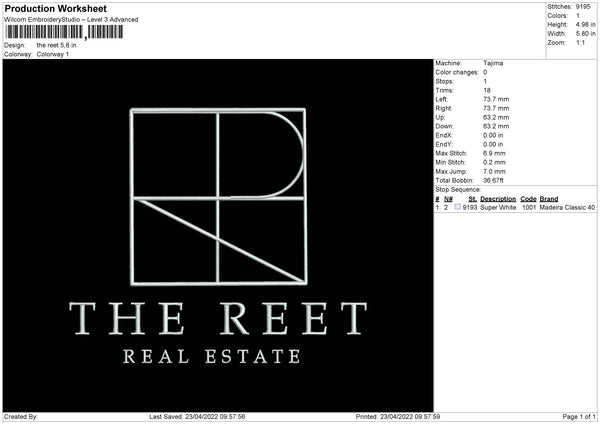This screenshot has height=424, width=600.
Task: Click the 'Printed' timestamp in footer
Action: point(398,416)
